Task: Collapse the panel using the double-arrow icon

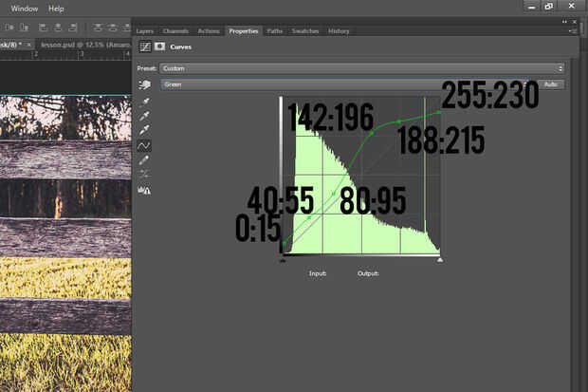Action: [x=564, y=22]
